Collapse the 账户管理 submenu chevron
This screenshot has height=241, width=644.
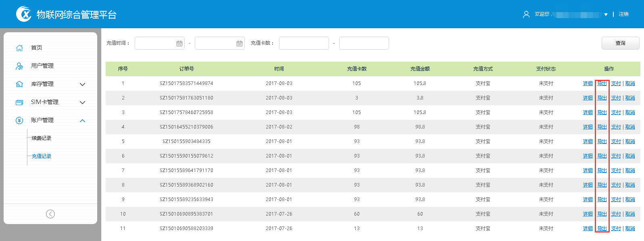click(83, 120)
